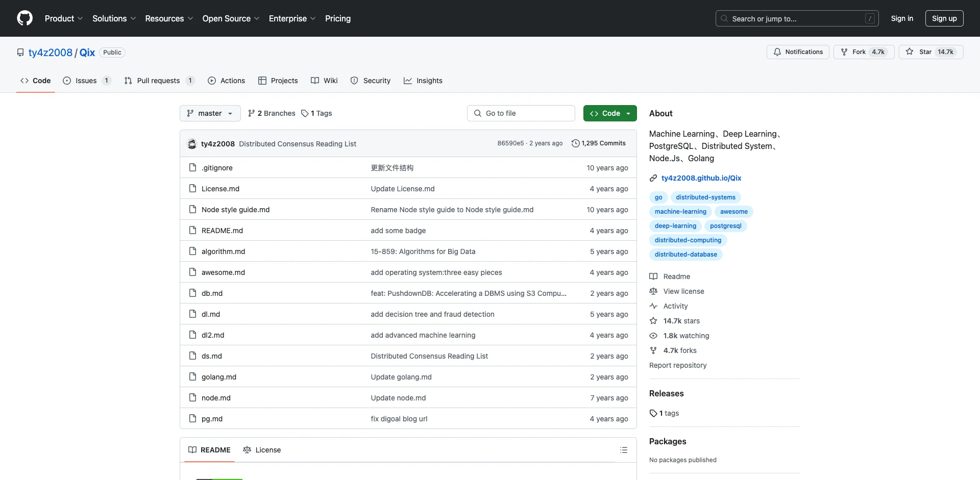
Task: Click the tag icon beside 1 tags in Releases
Action: coord(653,413)
